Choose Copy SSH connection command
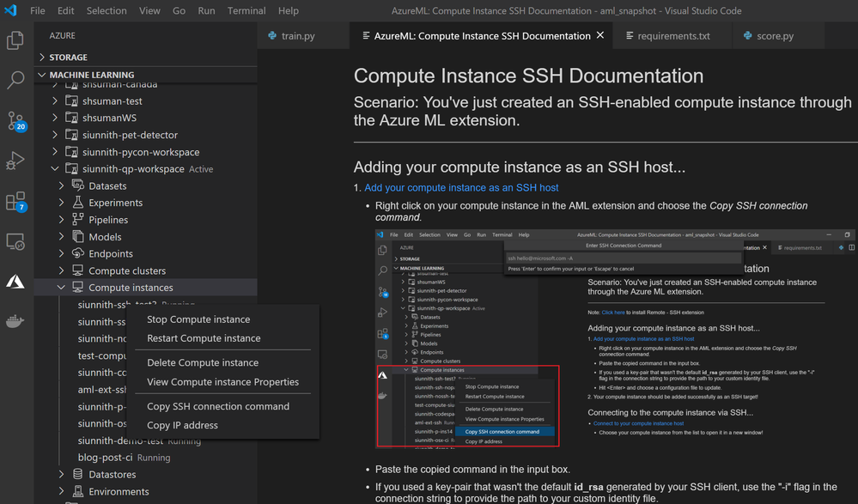 coord(217,407)
